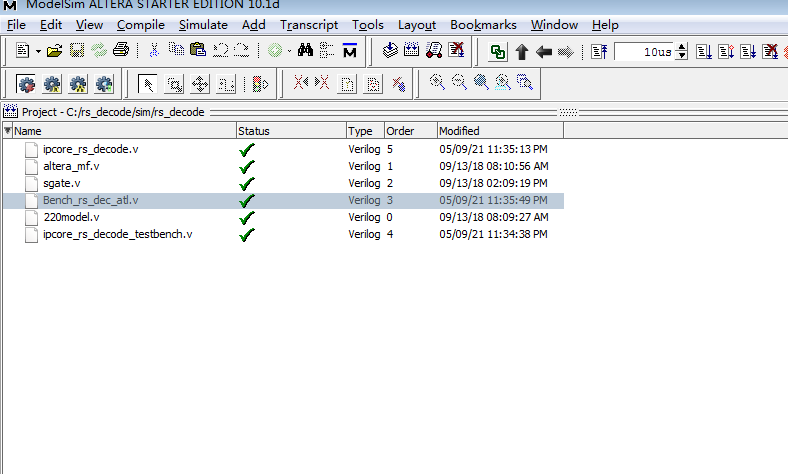
Task: Open the New file dropdown arrow
Action: tap(38, 51)
